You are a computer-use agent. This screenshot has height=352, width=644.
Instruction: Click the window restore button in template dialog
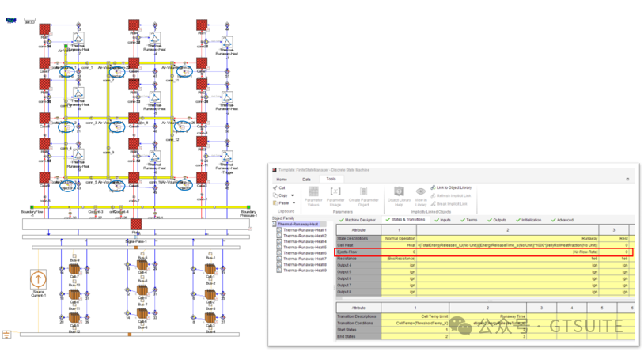[x=627, y=179]
